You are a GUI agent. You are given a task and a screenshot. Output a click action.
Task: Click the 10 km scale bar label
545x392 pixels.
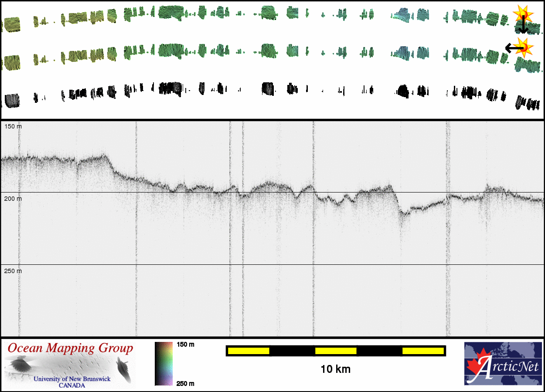click(x=335, y=369)
